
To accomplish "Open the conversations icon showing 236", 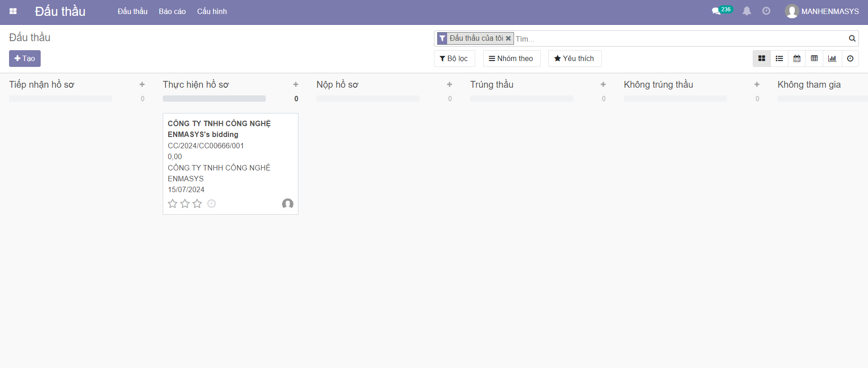I will [x=717, y=11].
